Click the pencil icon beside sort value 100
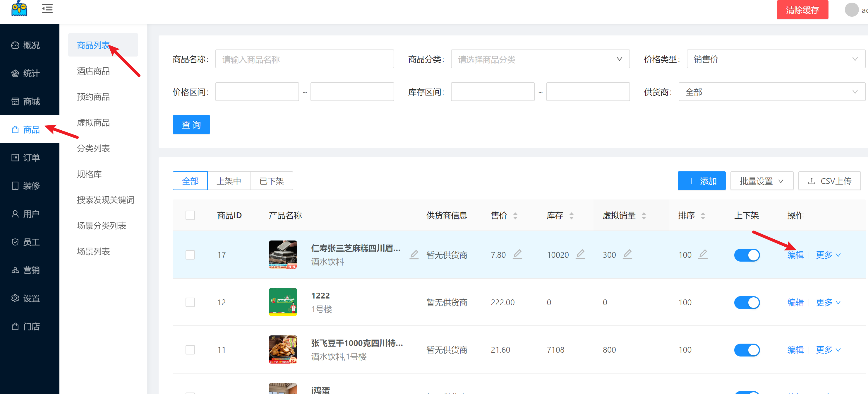 pyautogui.click(x=703, y=254)
